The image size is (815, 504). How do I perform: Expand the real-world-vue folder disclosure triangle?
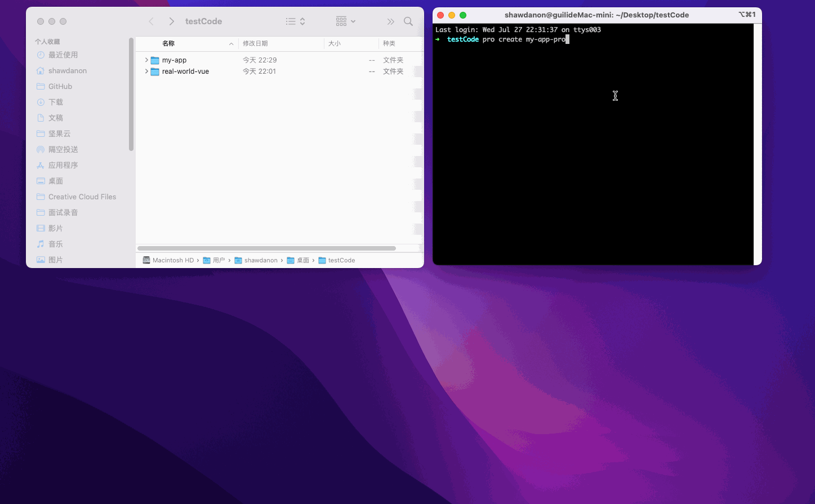click(146, 72)
